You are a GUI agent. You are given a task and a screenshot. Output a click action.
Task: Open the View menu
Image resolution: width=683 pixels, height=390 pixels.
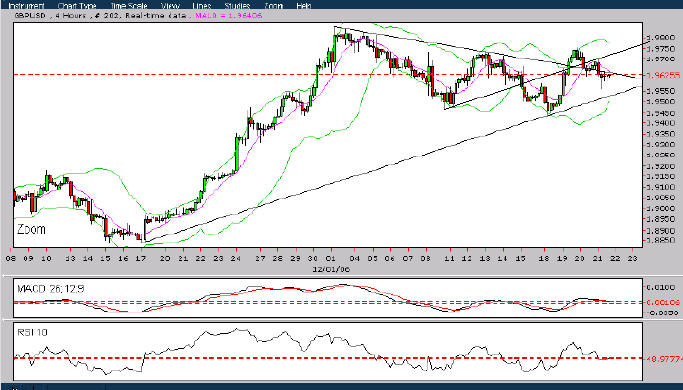click(170, 6)
